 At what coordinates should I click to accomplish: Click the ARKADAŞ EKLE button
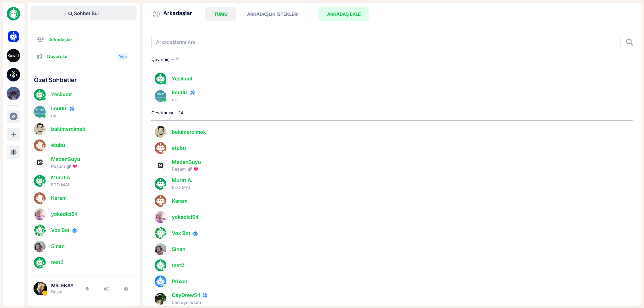[x=343, y=14]
